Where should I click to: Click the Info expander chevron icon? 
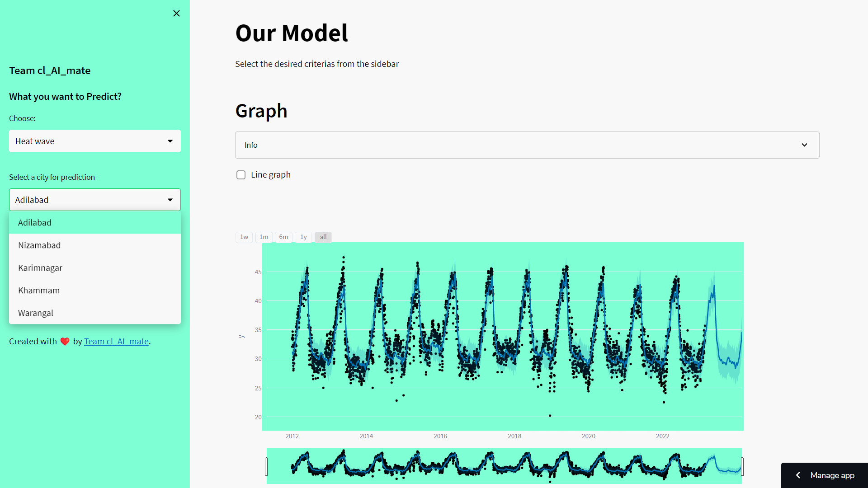click(804, 145)
